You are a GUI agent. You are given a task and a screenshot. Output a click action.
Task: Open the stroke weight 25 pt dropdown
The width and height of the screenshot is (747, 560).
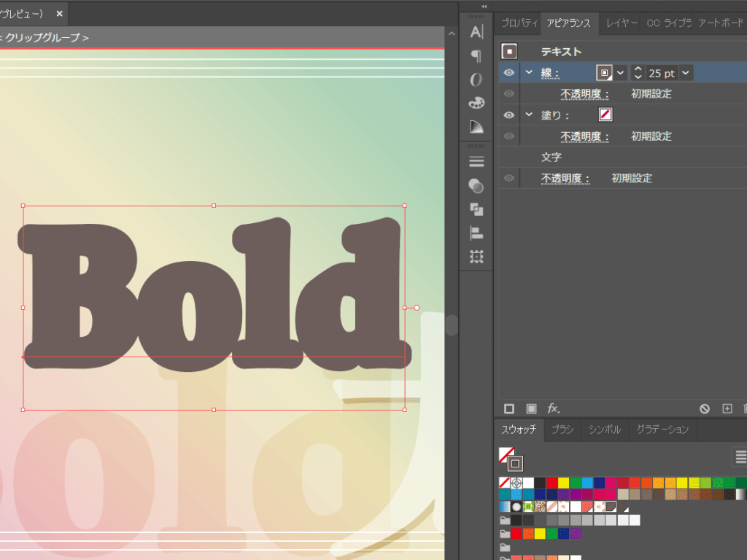(686, 73)
